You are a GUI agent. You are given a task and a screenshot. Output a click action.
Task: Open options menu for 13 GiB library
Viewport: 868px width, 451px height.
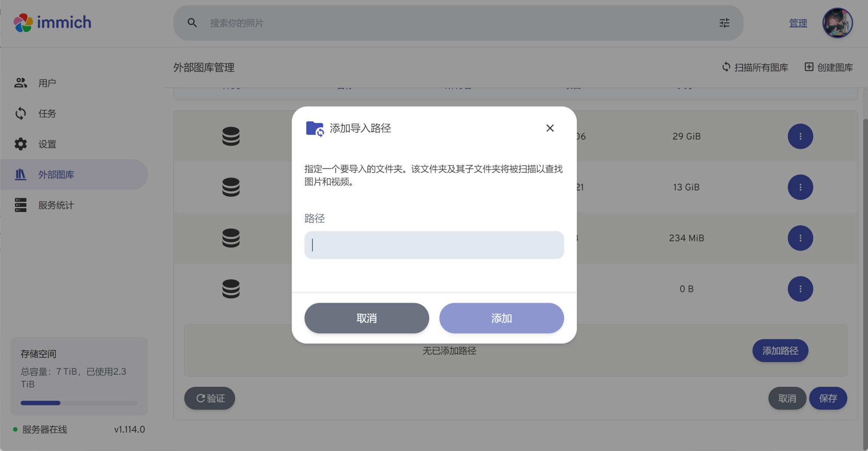click(x=800, y=187)
